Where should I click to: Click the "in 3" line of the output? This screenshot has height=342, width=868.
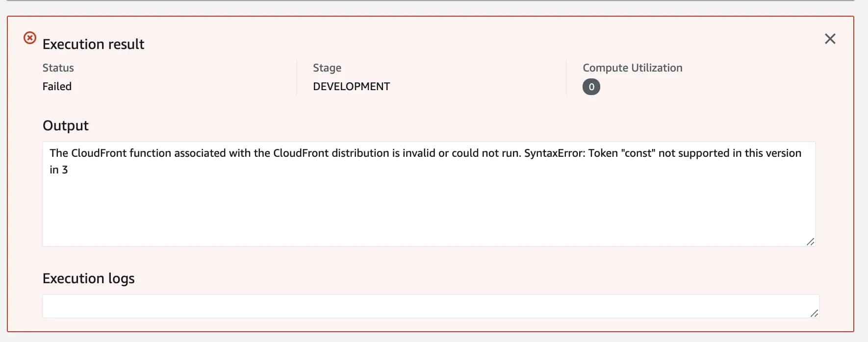coord(59,170)
